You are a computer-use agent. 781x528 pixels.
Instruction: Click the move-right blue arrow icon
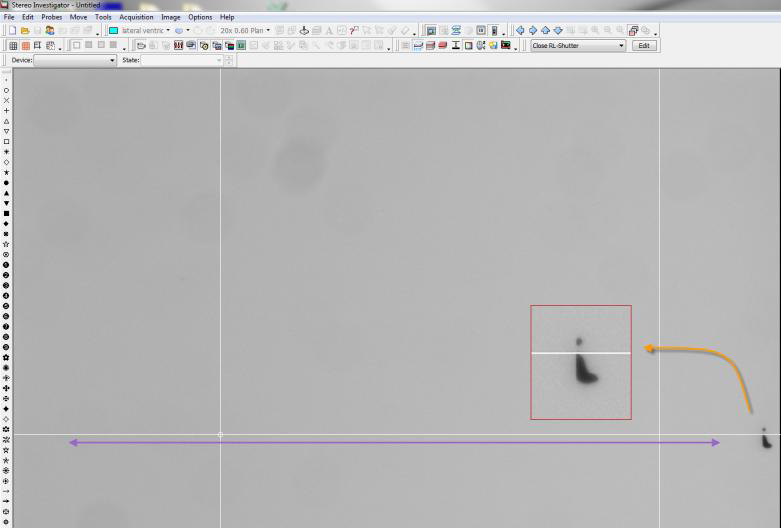[x=532, y=31]
